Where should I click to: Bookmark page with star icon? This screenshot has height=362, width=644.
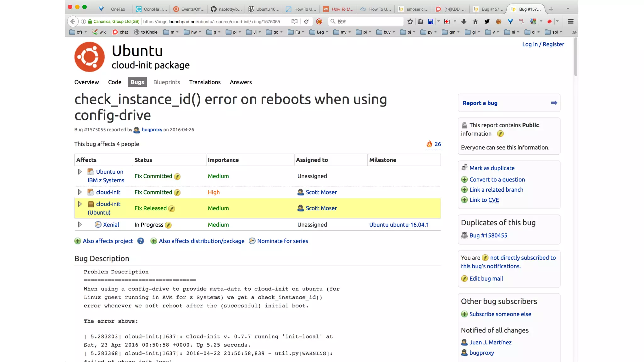click(x=410, y=21)
